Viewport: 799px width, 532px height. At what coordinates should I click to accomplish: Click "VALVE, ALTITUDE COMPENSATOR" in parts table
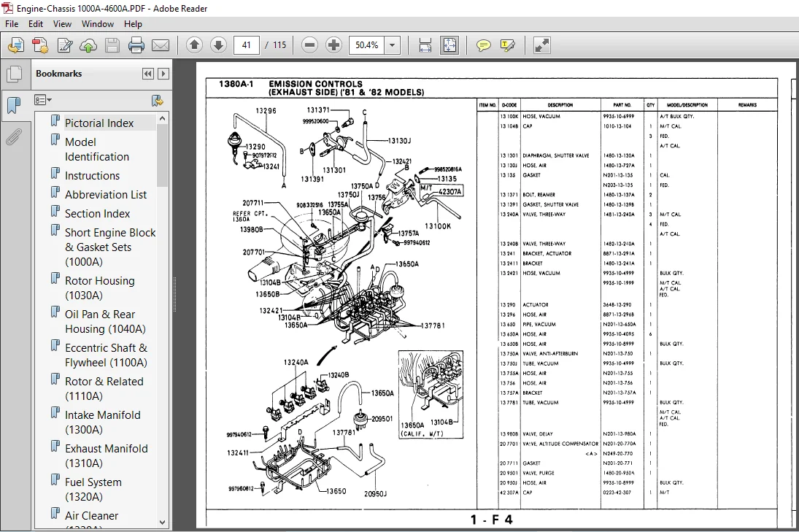[560, 444]
